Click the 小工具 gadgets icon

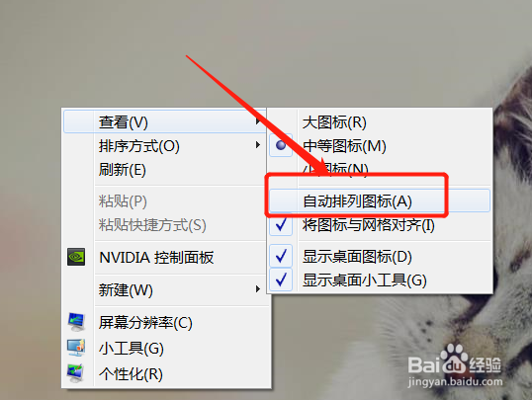76,348
